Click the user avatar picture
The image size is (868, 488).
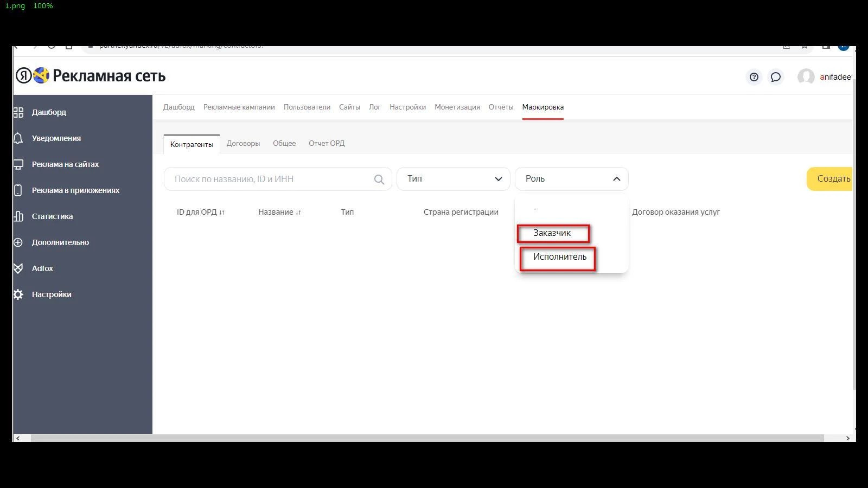(x=806, y=77)
